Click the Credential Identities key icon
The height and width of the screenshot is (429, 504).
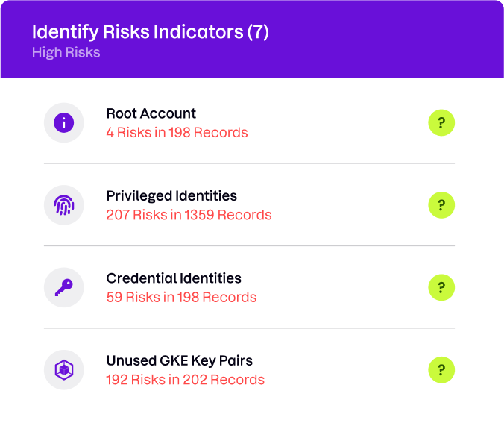click(x=63, y=287)
